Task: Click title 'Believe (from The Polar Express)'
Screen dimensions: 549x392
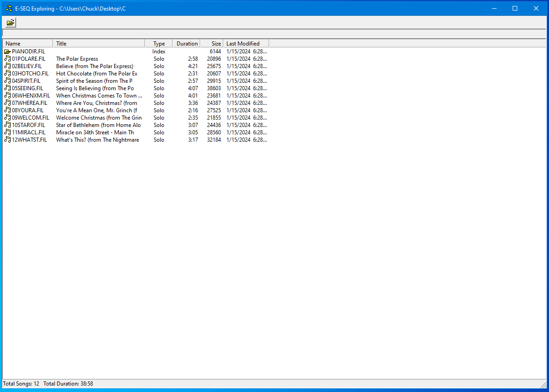Action: point(94,66)
